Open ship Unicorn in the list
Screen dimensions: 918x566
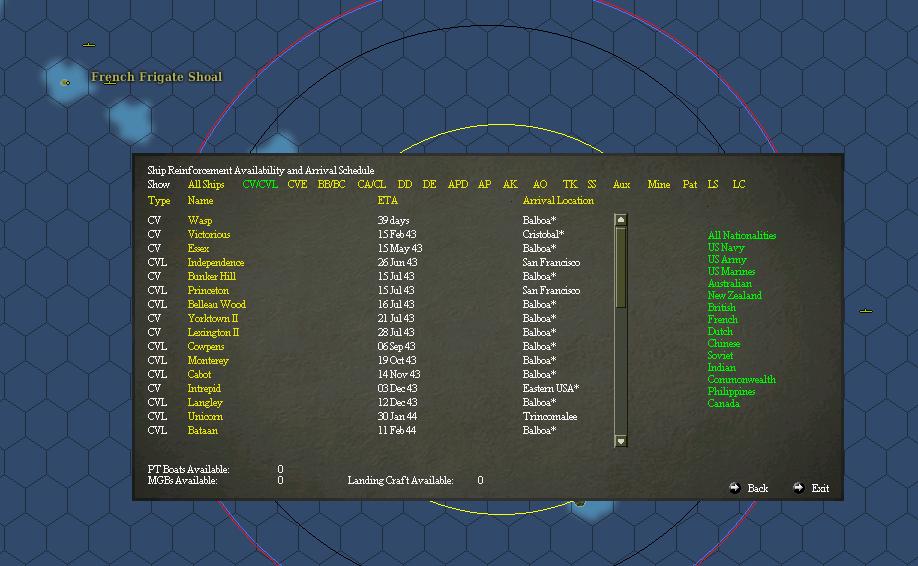click(205, 417)
